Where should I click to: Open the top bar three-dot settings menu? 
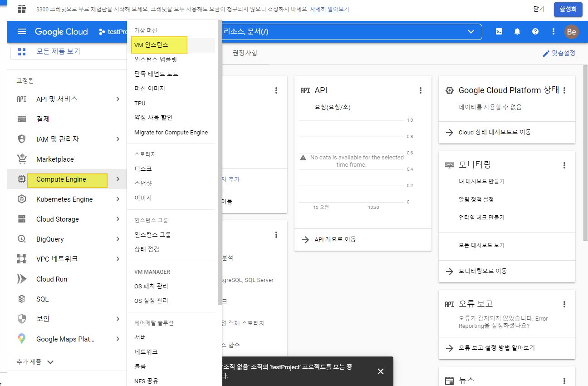(x=553, y=31)
